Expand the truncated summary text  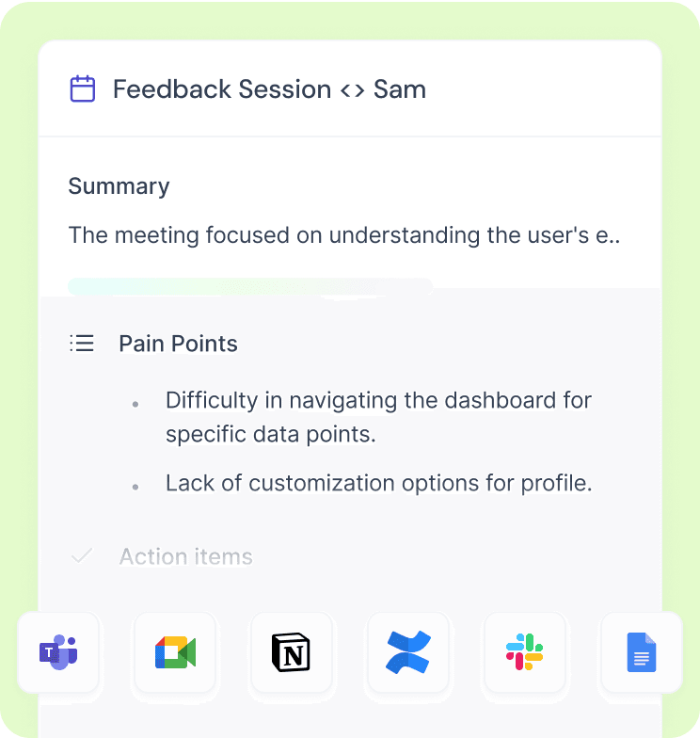click(344, 235)
